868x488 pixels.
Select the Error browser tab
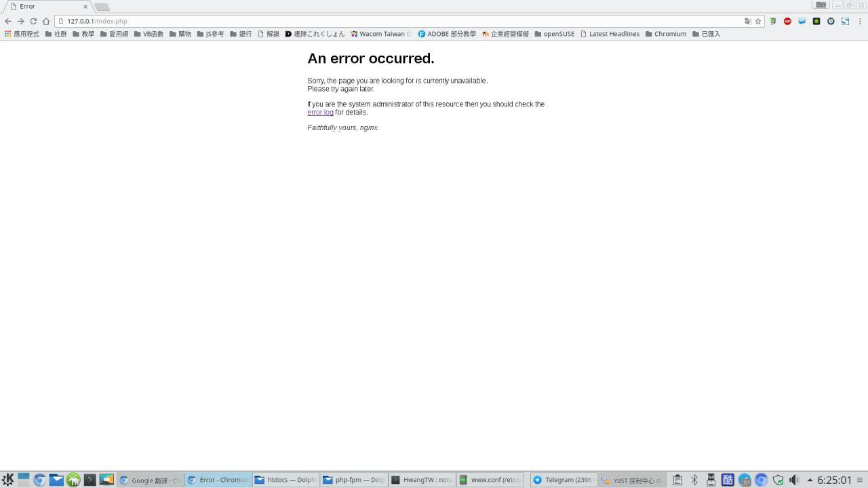coord(49,7)
